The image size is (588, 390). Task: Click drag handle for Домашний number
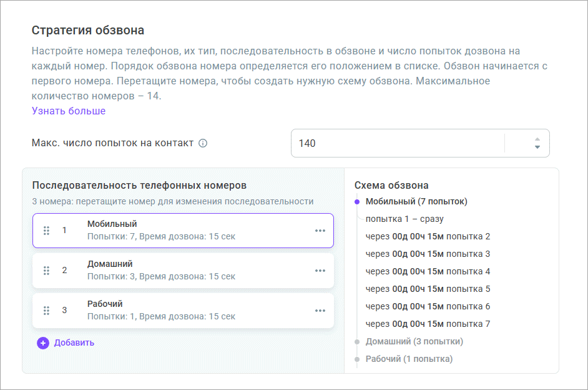pyautogui.click(x=46, y=271)
